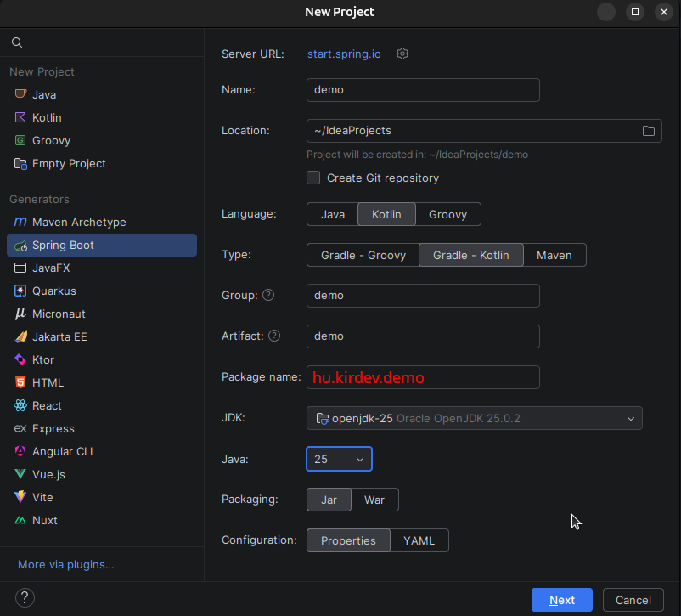This screenshot has width=681, height=616.
Task: Click the search magnifier icon in sidebar
Action: pos(17,42)
